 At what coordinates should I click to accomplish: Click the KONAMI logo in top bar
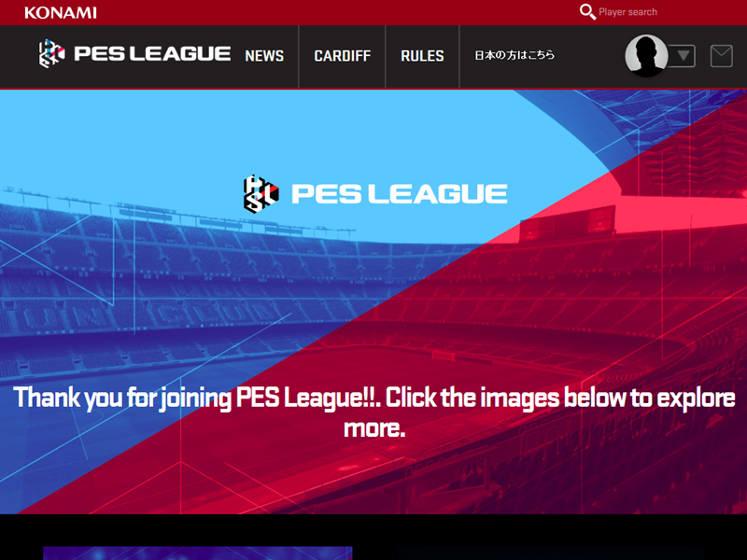61,12
